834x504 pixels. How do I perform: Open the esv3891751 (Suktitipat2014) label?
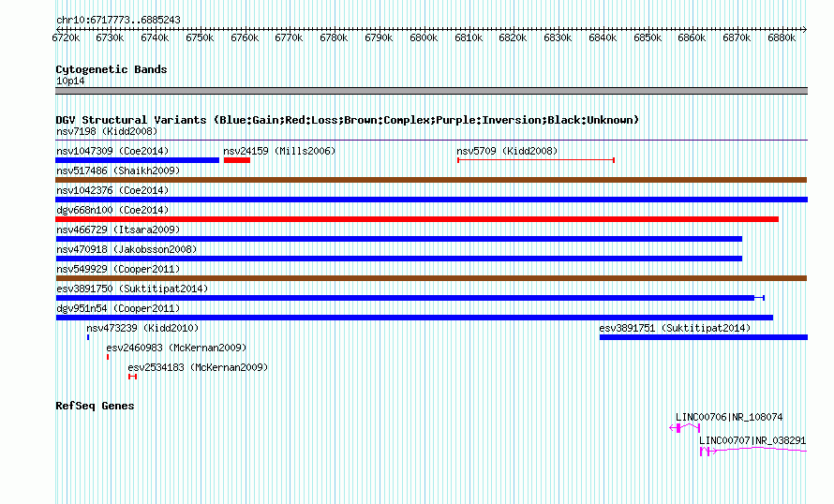(x=675, y=328)
